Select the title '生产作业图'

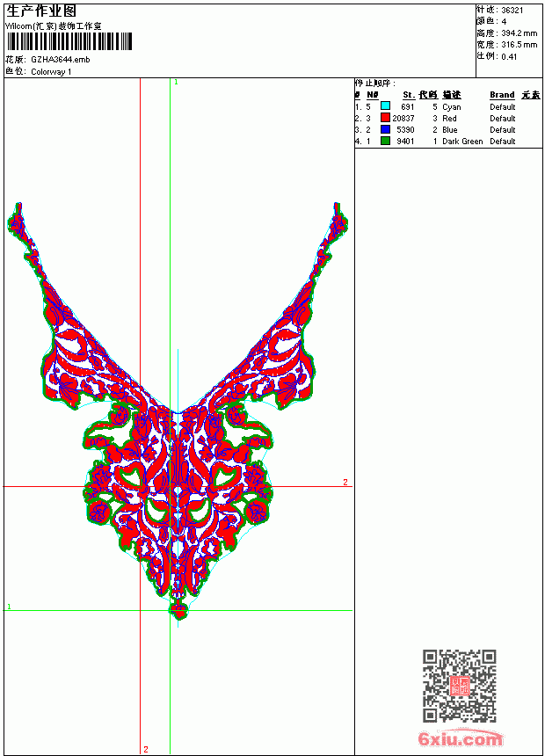(41, 11)
